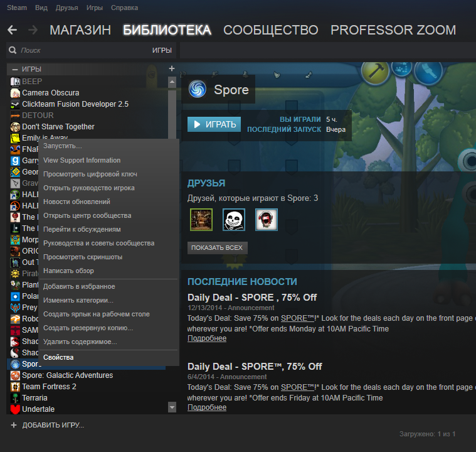Click the skull friend avatar

pos(234,220)
